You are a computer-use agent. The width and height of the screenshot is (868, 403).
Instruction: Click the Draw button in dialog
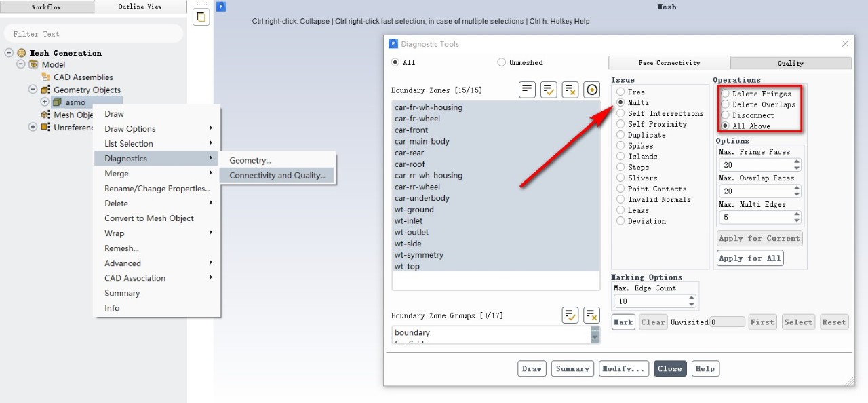coord(532,368)
